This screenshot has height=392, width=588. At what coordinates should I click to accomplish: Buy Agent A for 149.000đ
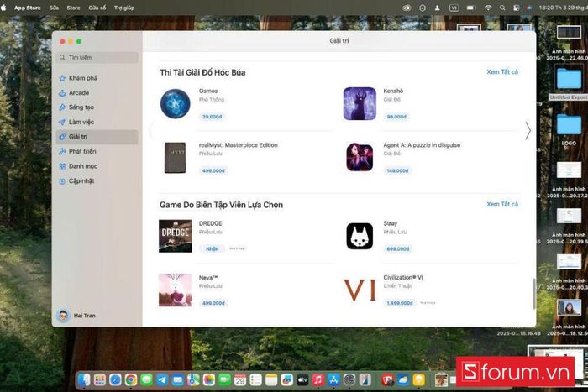click(397, 170)
